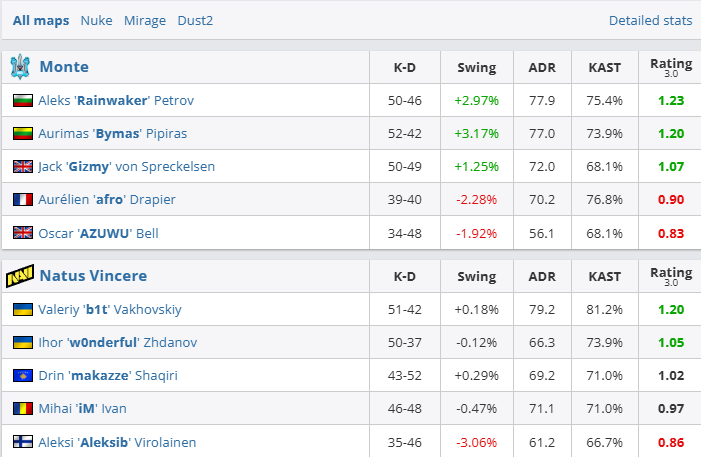Click the French flag beside afro

click(22, 199)
